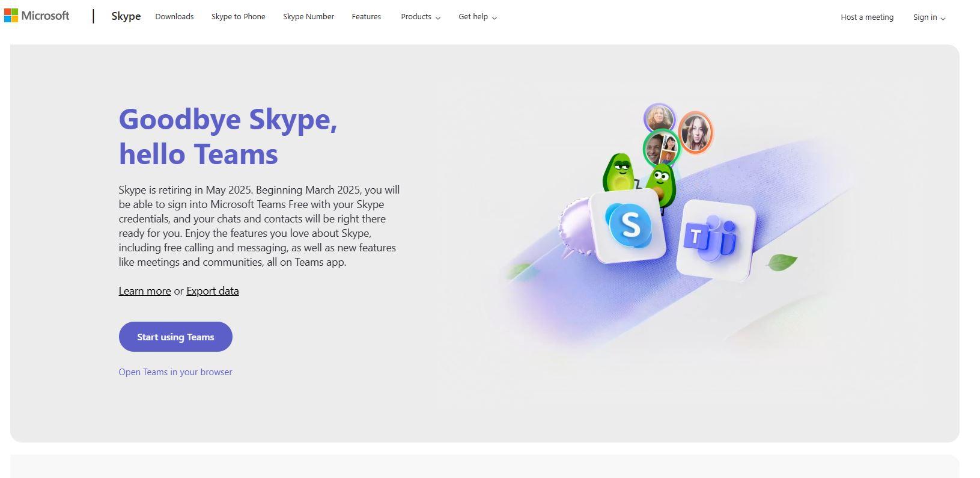
Task: Click the purple-ringed woman avatar
Action: pos(659,117)
